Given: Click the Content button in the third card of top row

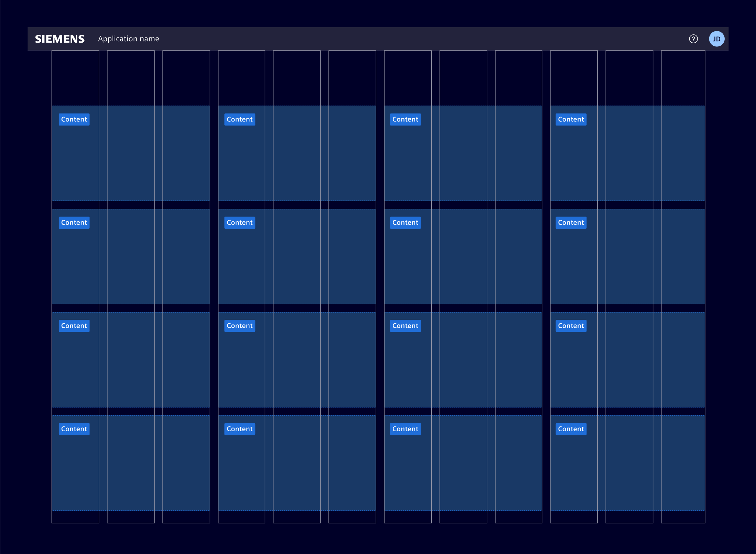Looking at the screenshot, I should click(x=405, y=119).
